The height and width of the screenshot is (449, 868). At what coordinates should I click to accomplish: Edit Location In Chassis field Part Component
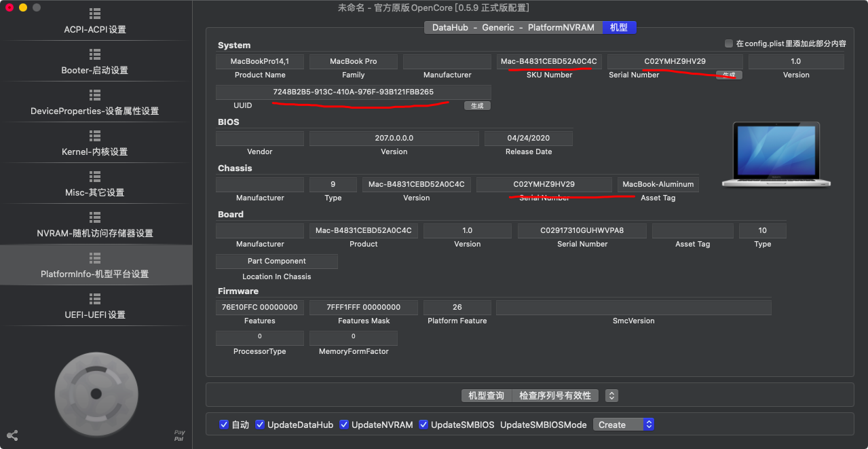(277, 261)
